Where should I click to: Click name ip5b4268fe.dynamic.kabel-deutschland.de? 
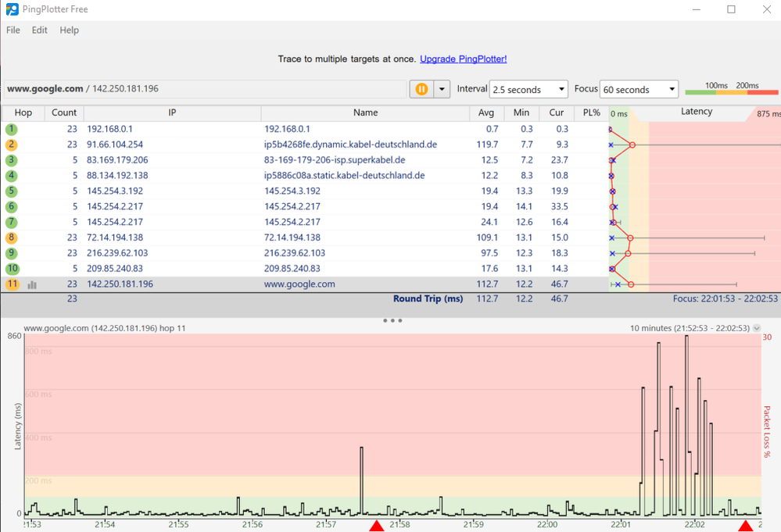pos(350,145)
